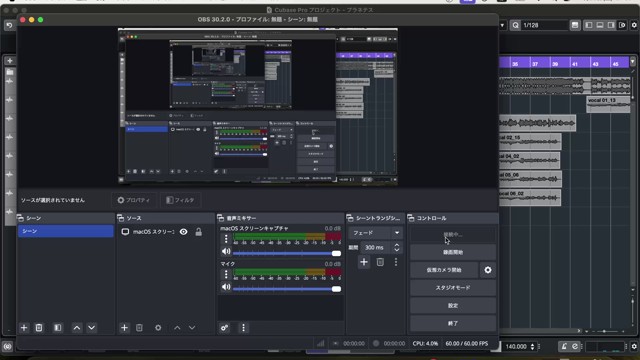Open Cubase ruler dropdown arrow at right end
This screenshot has height=360, width=640.
[x=633, y=62]
